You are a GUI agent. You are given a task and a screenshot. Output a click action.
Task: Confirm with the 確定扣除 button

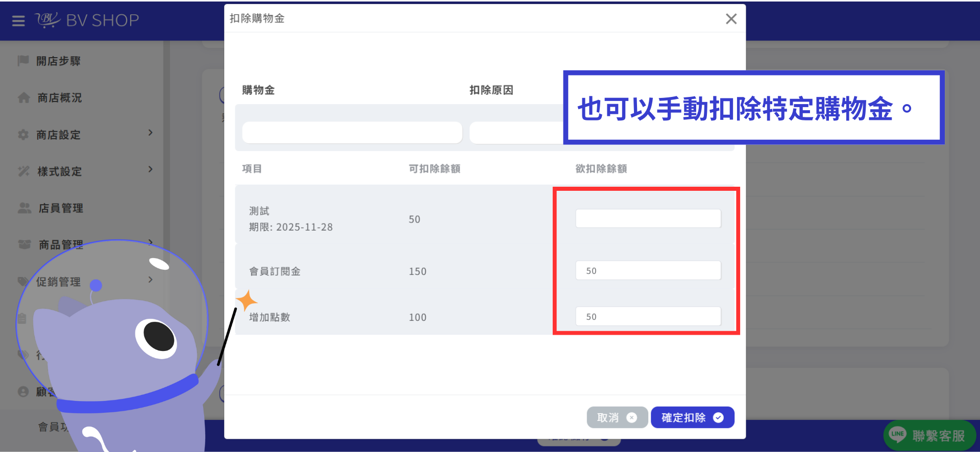(693, 417)
